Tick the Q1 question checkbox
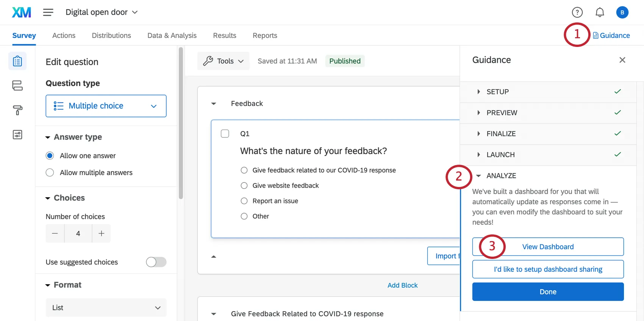 (225, 134)
